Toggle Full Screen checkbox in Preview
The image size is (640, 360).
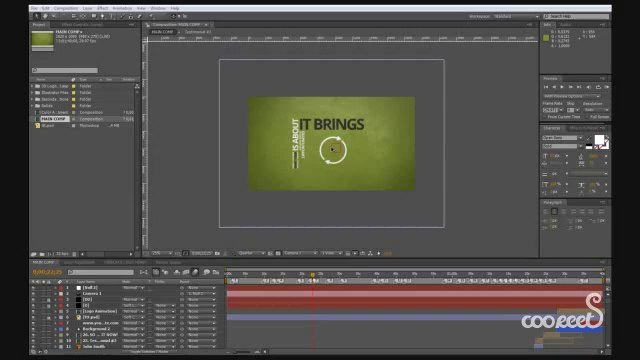(x=588, y=117)
